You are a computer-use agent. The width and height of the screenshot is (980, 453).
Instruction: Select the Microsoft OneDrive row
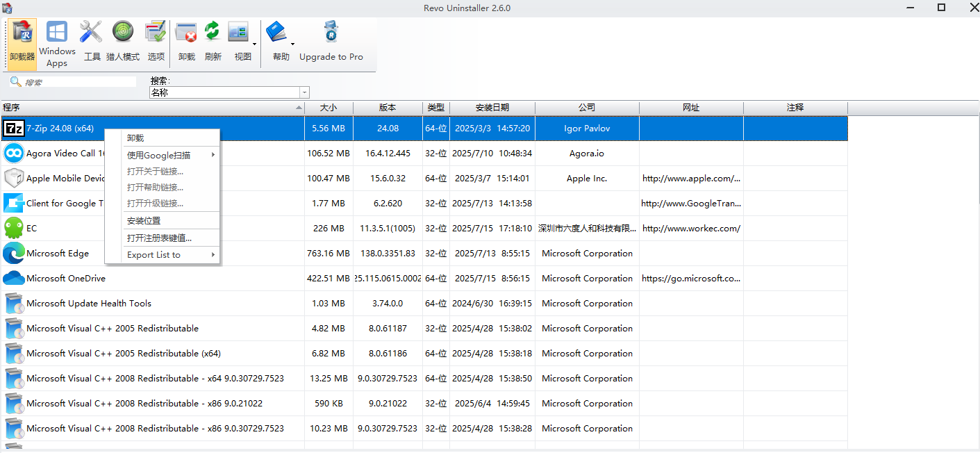(x=424, y=279)
